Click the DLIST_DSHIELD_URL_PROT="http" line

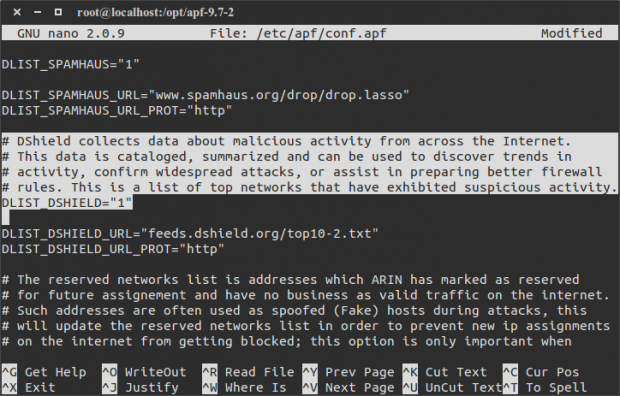pos(113,249)
